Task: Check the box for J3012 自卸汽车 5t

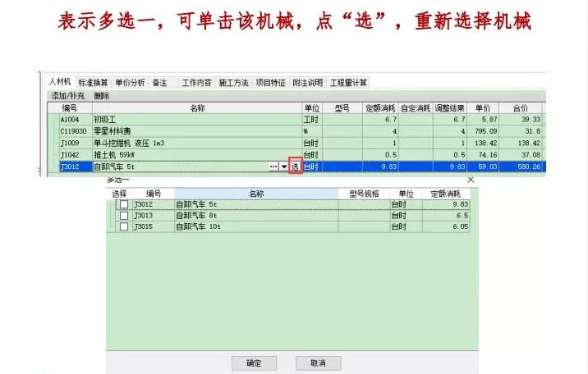Action: tap(124, 204)
